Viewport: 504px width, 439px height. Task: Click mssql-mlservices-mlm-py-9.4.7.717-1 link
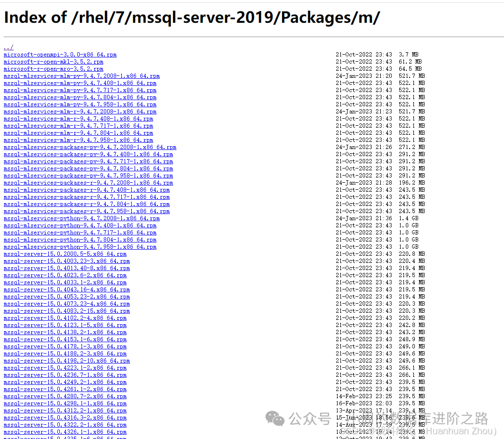80,91
